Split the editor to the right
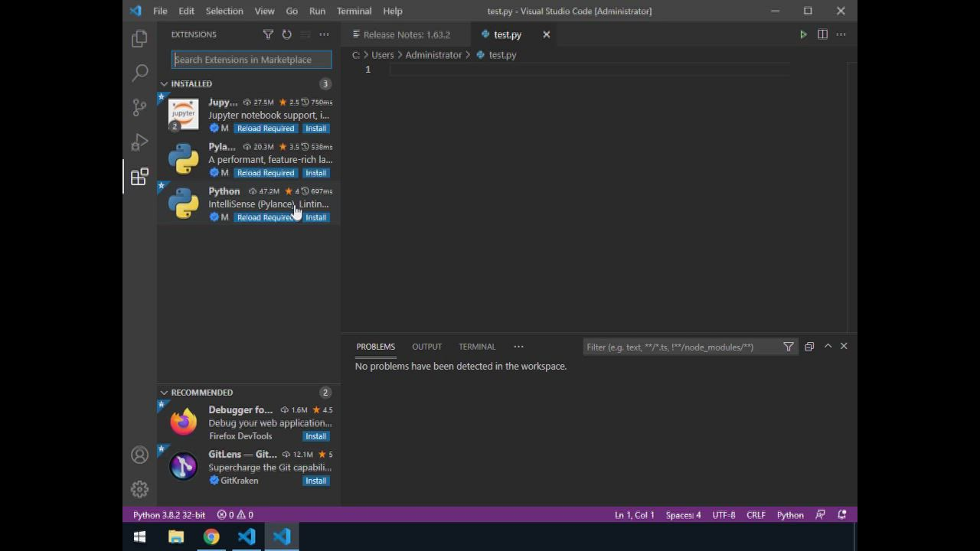This screenshot has width=980, height=551. point(822,34)
